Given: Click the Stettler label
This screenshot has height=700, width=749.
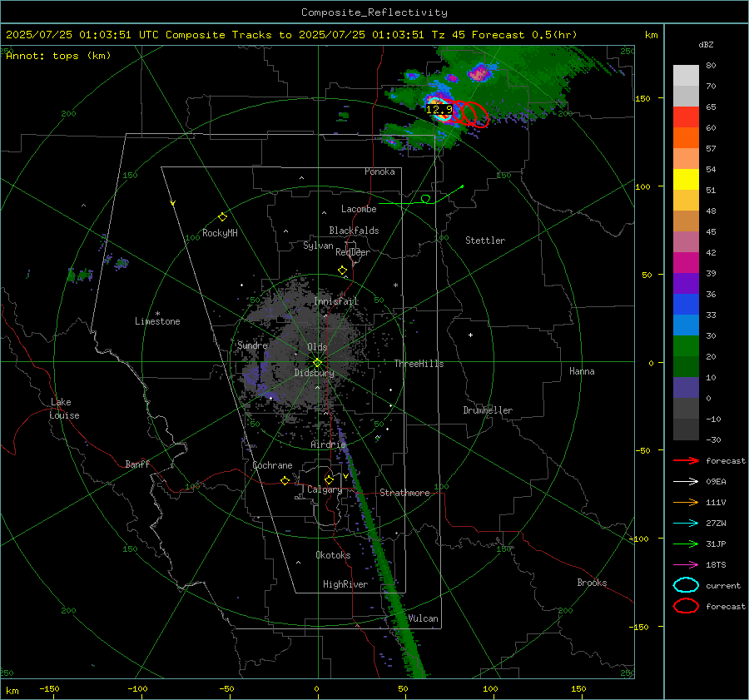Looking at the screenshot, I should [x=485, y=241].
